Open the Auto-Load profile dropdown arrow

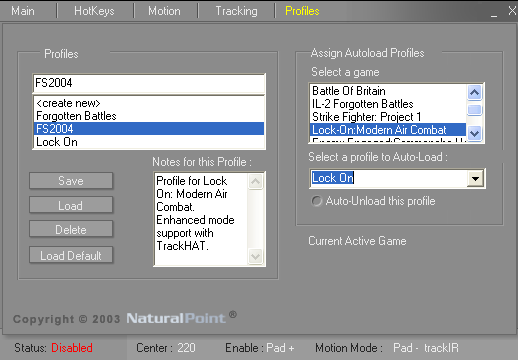point(475,179)
